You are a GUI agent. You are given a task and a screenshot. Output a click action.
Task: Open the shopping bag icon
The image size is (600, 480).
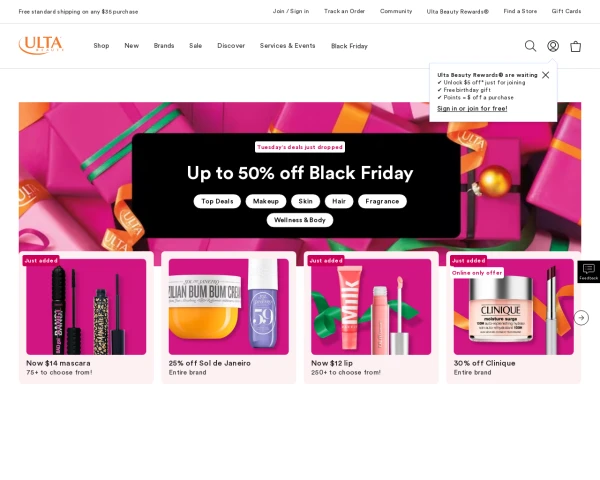[576, 46]
